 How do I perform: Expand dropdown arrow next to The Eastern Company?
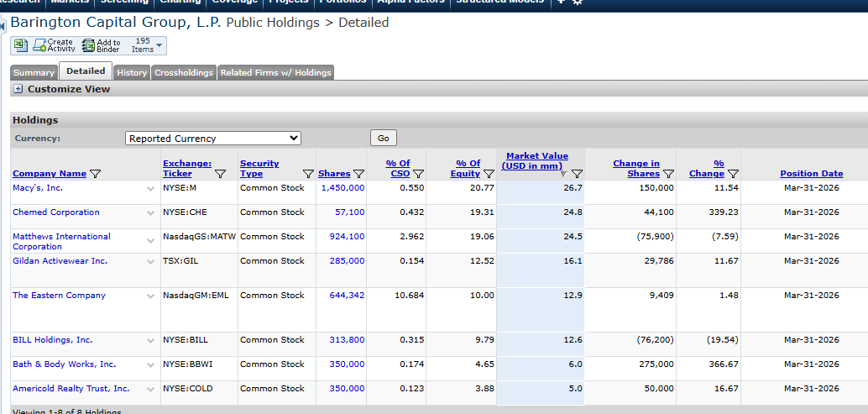point(150,296)
